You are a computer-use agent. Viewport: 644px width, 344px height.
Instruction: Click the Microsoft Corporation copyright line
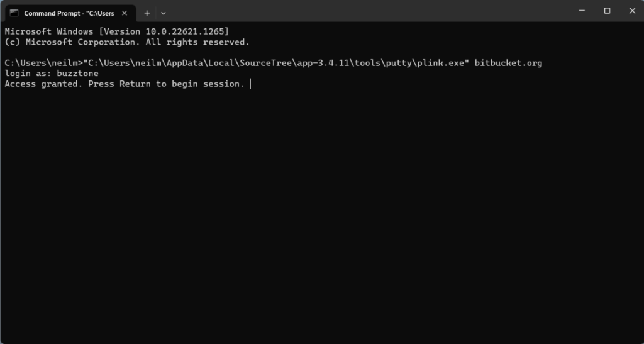(127, 42)
